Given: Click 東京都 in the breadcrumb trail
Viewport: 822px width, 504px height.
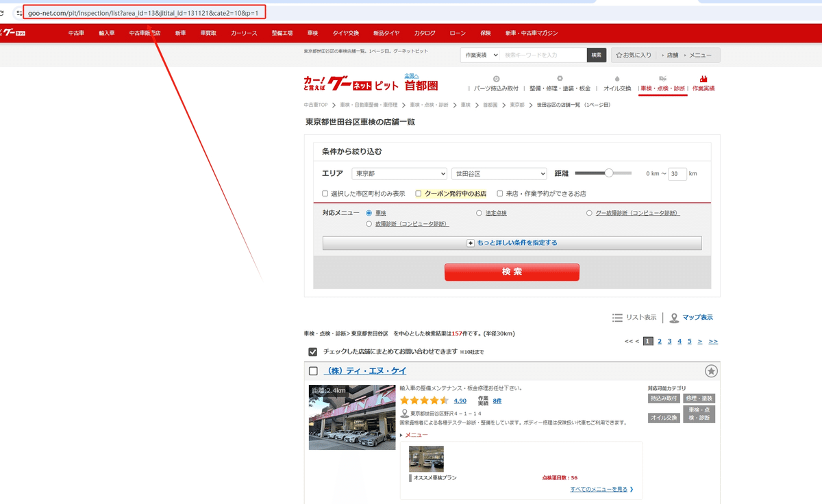Looking at the screenshot, I should click(x=517, y=105).
